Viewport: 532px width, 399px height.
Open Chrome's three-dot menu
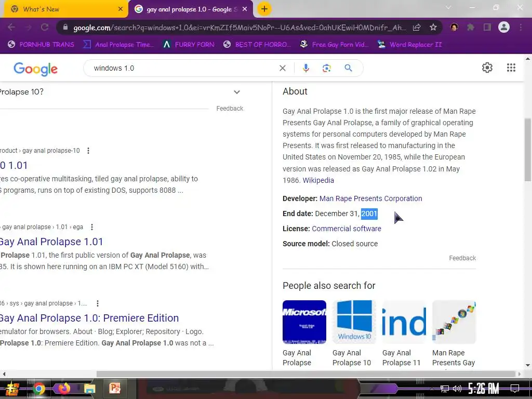[x=521, y=28]
